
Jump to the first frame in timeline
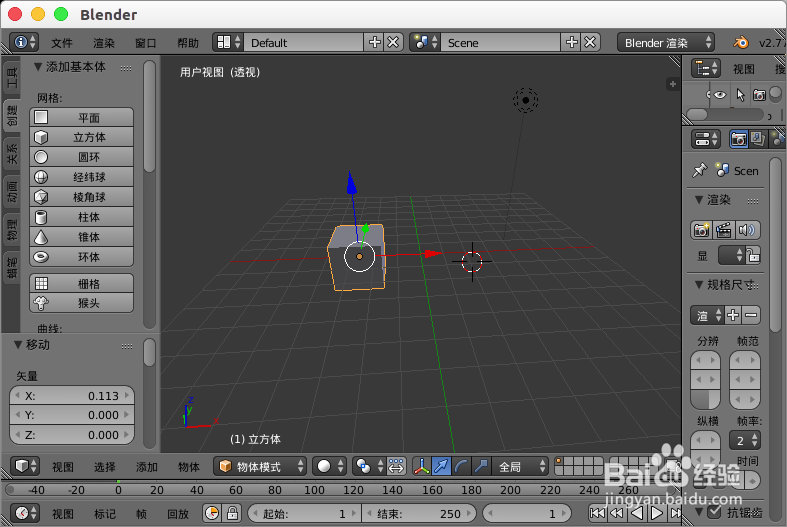point(597,513)
